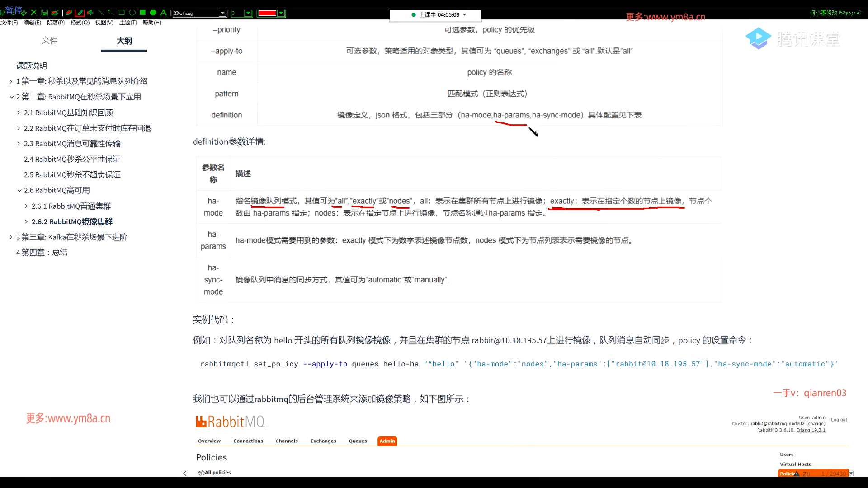Click the red color swatch

click(x=267, y=13)
